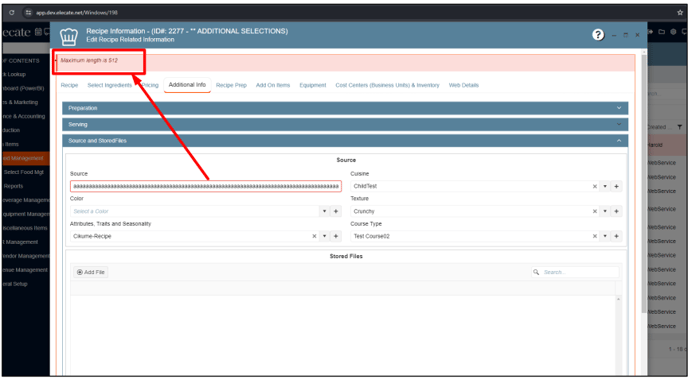Screen dimensions: 688x379
Task: Open Dashboard (PowerBI) in the sidebar
Action: coord(23,88)
